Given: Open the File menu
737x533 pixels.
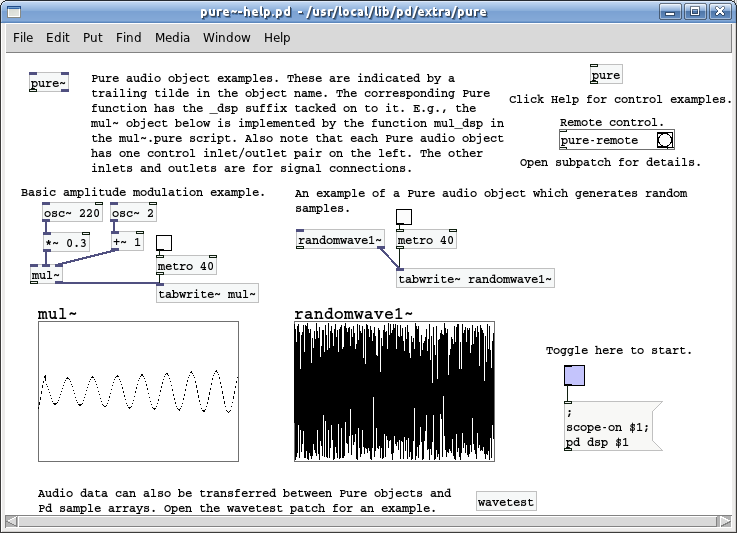Looking at the screenshot, I should click(x=23, y=38).
